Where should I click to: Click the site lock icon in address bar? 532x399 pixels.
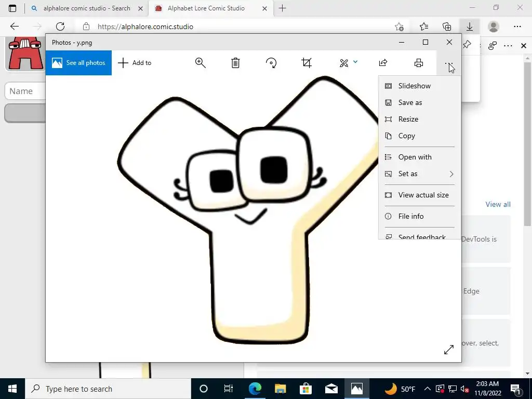(86, 26)
